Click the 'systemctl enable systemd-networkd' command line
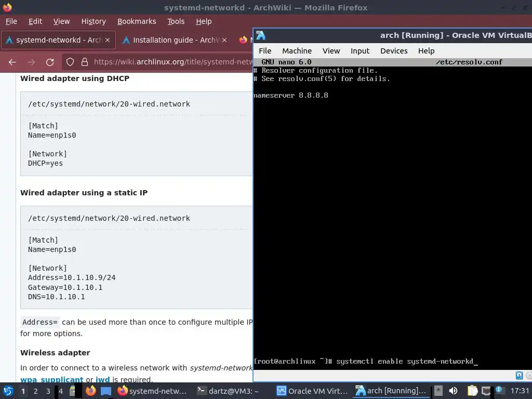This screenshot has width=532, height=399. pos(404,362)
